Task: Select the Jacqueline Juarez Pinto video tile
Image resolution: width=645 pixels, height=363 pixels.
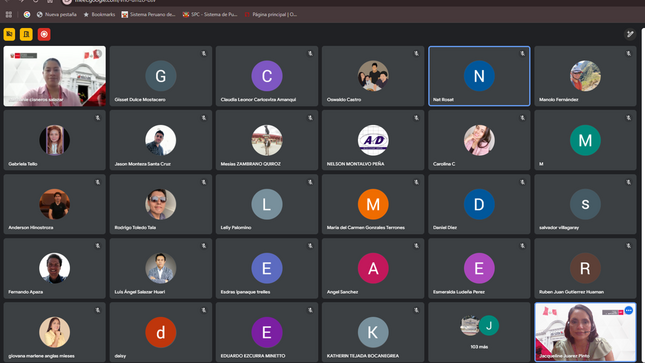Action: click(585, 332)
